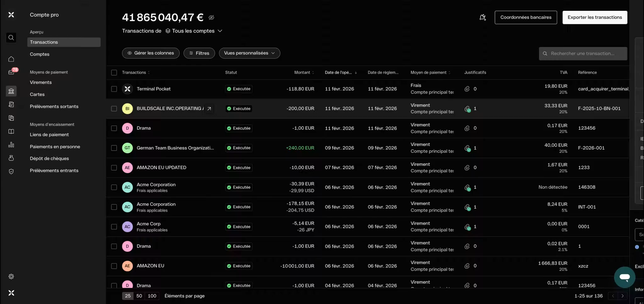Click the Rechercher une transaction search field
644x304 pixels.
pos(583,53)
